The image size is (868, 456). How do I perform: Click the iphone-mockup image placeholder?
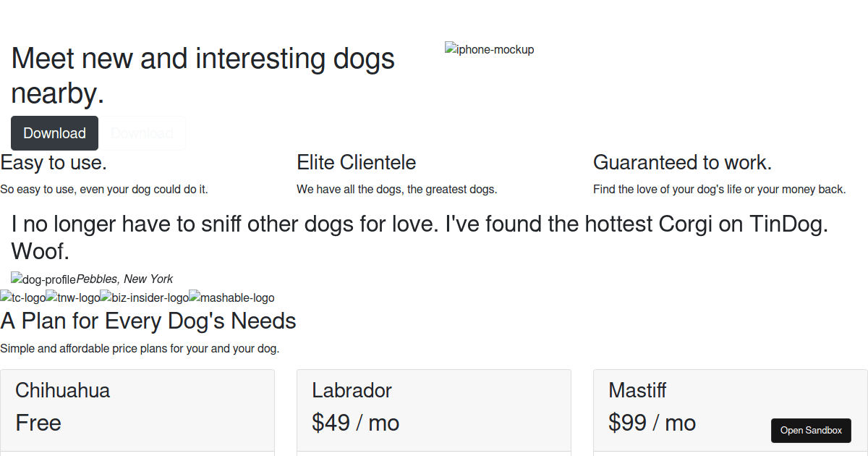point(490,50)
